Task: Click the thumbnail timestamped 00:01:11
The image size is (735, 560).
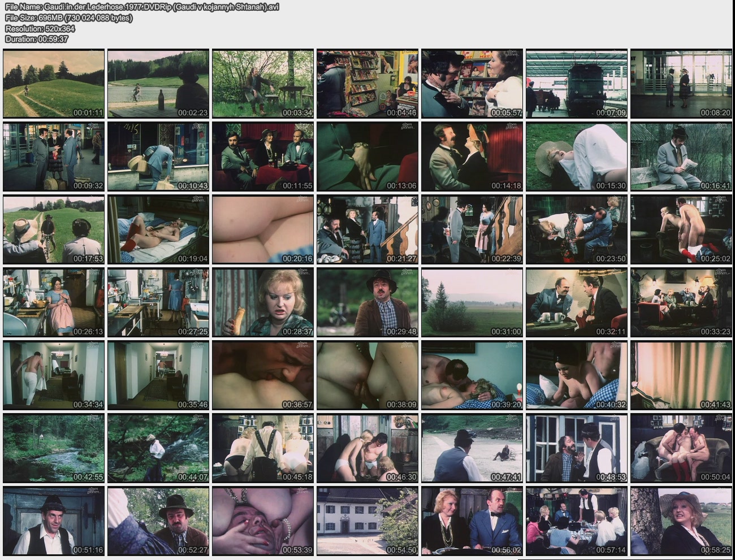Action: click(x=54, y=84)
